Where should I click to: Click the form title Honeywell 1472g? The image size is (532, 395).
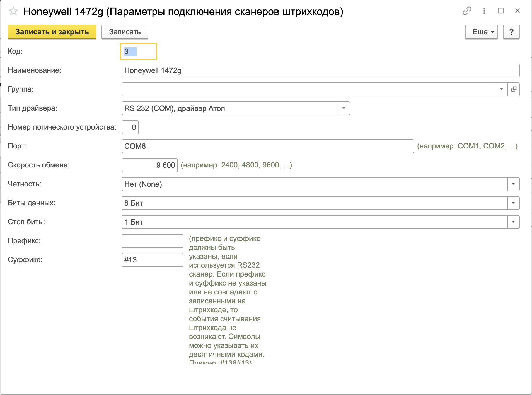(183, 11)
